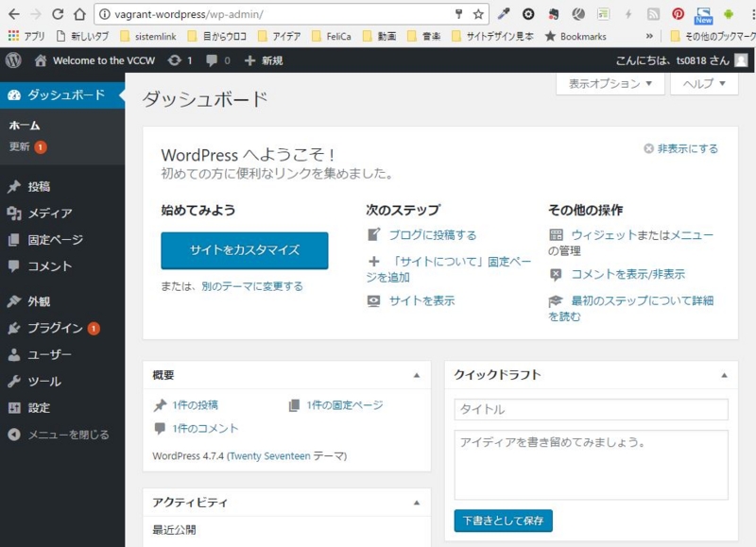Collapse the 概要 panel arrow
Viewport: 756px width, 547px height.
coord(417,375)
